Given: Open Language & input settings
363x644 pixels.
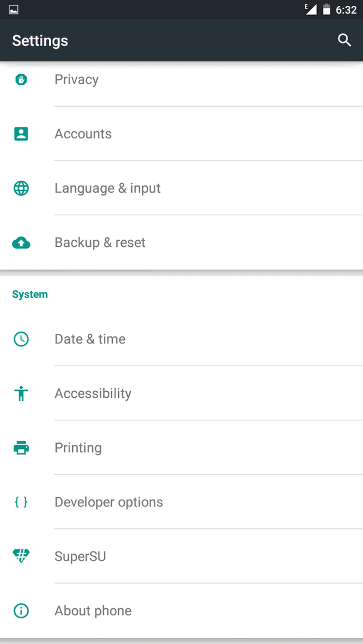Looking at the screenshot, I should click(181, 188).
